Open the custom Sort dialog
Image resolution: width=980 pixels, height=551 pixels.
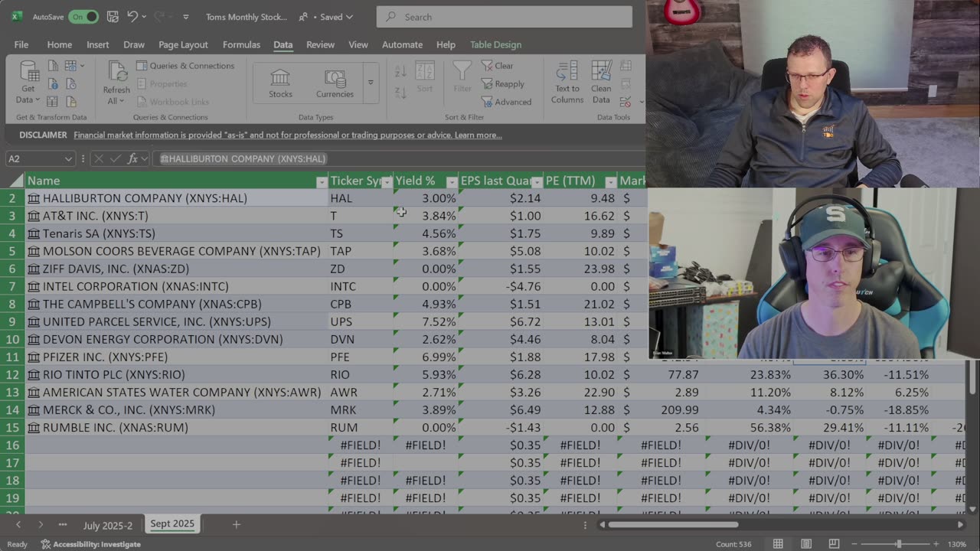pyautogui.click(x=425, y=77)
